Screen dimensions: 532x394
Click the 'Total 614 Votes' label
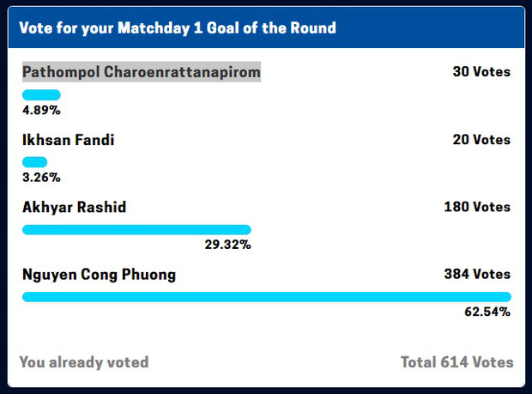pyautogui.click(x=456, y=362)
